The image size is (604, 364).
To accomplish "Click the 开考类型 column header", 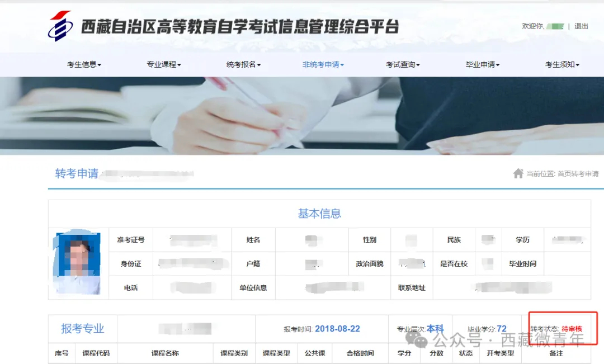I will [x=501, y=353].
